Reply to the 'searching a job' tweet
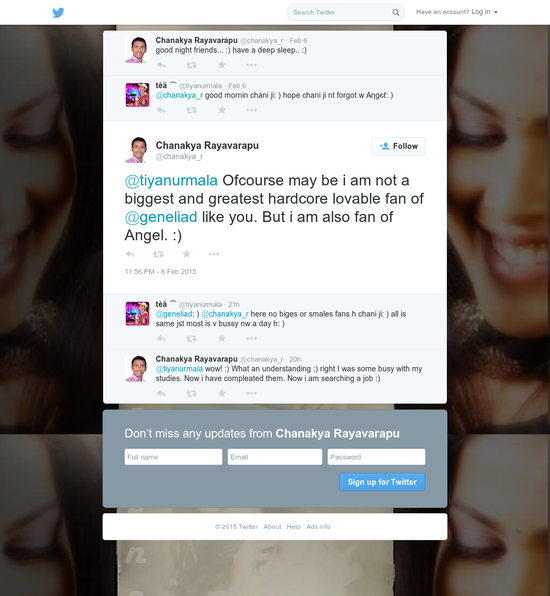This screenshot has width=550, height=596. [161, 393]
